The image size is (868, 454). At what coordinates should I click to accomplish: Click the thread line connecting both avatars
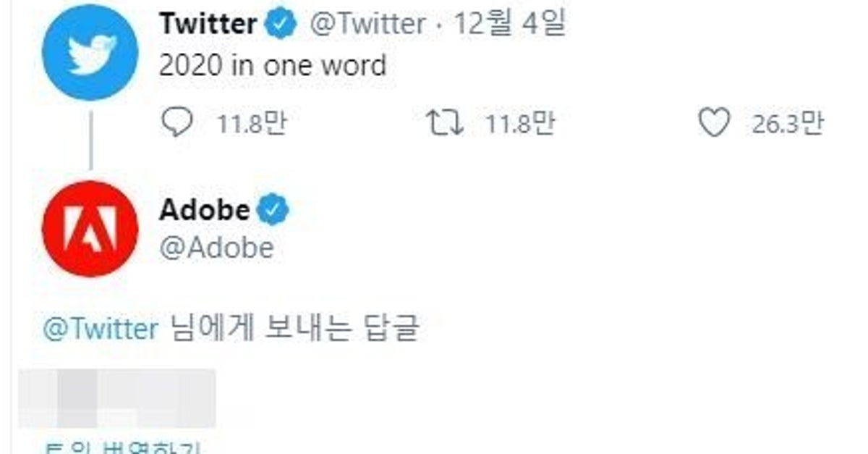pos(90,141)
